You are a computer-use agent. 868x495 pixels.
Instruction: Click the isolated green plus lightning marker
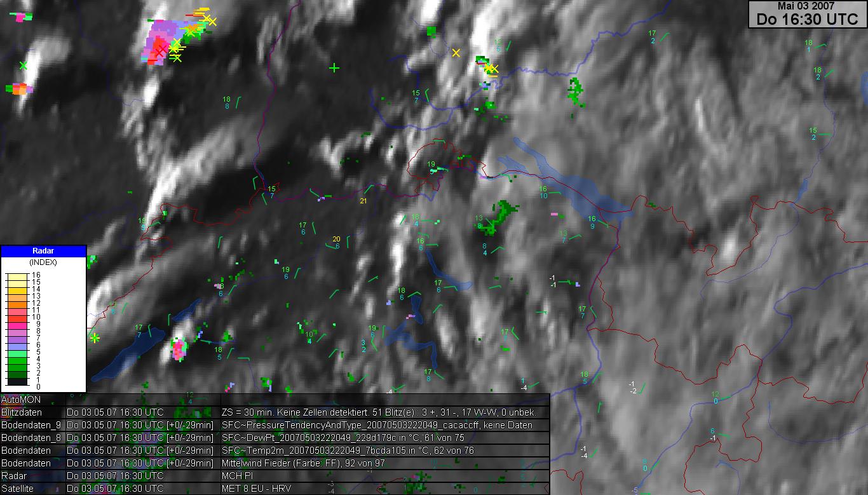(x=334, y=67)
